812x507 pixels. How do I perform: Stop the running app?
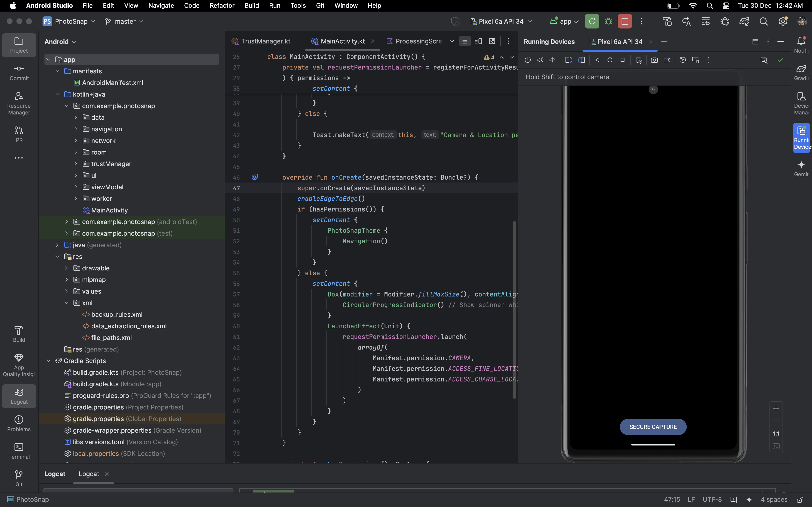click(625, 21)
